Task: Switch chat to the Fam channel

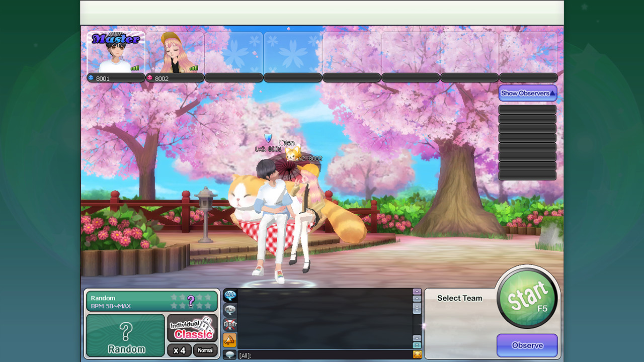Action: click(229, 310)
